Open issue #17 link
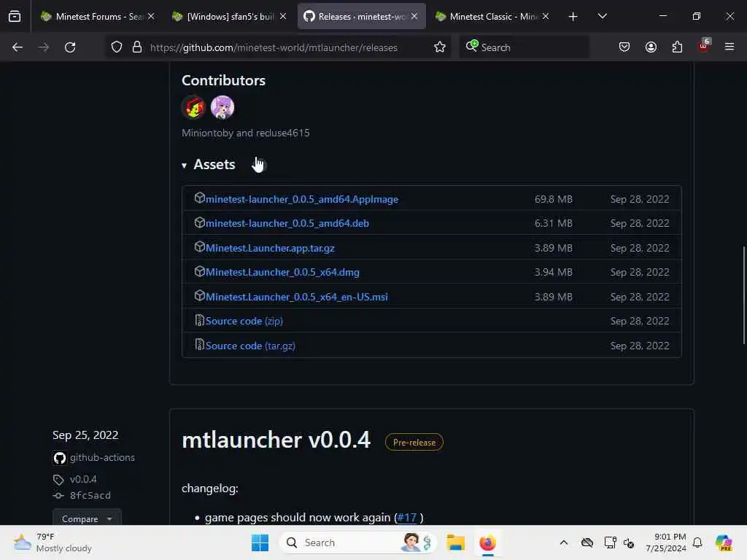The width and height of the screenshot is (747, 560). 407,518
